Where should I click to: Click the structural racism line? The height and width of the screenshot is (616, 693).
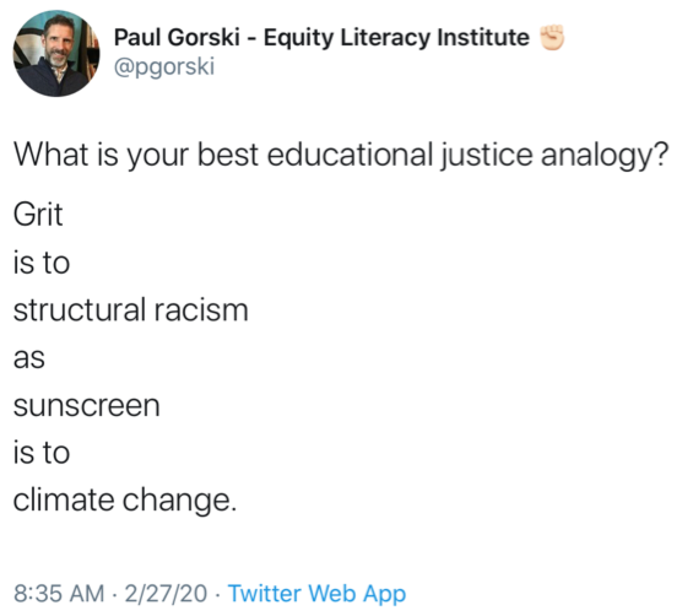(x=131, y=310)
